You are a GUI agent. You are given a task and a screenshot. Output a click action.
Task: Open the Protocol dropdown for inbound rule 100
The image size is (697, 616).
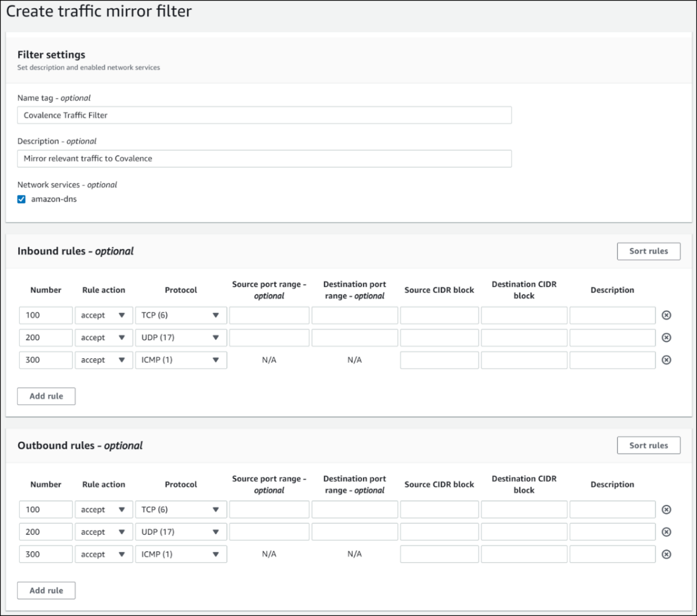click(181, 315)
